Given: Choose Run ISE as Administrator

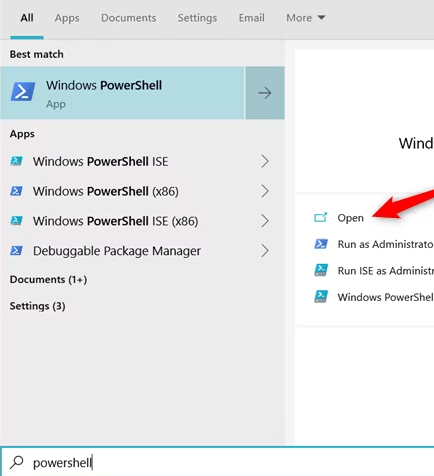Looking at the screenshot, I should point(385,270).
